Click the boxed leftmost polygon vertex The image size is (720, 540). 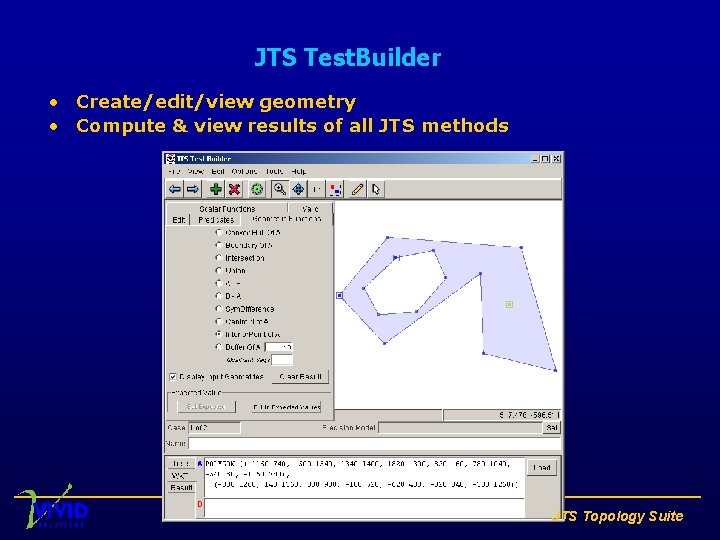pos(339,295)
